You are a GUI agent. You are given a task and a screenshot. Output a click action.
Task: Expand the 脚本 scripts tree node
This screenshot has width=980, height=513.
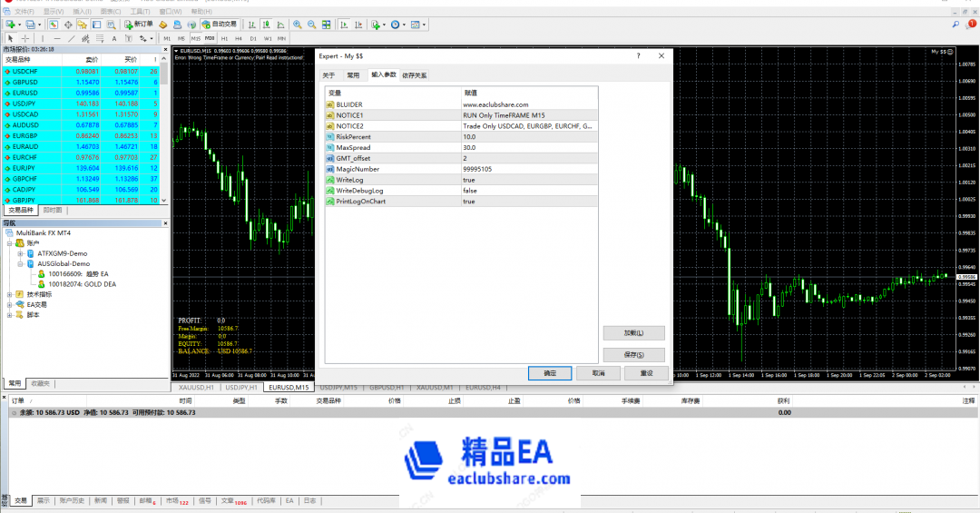coord(9,315)
